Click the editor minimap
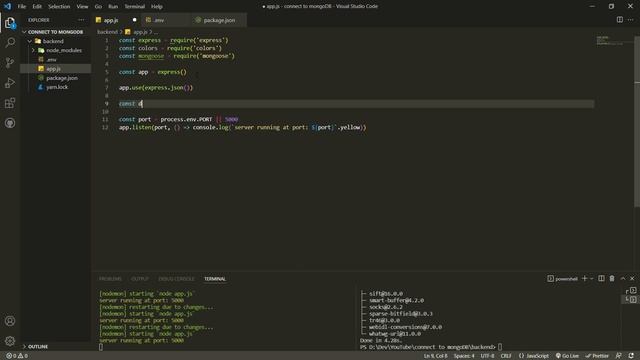 point(614,40)
